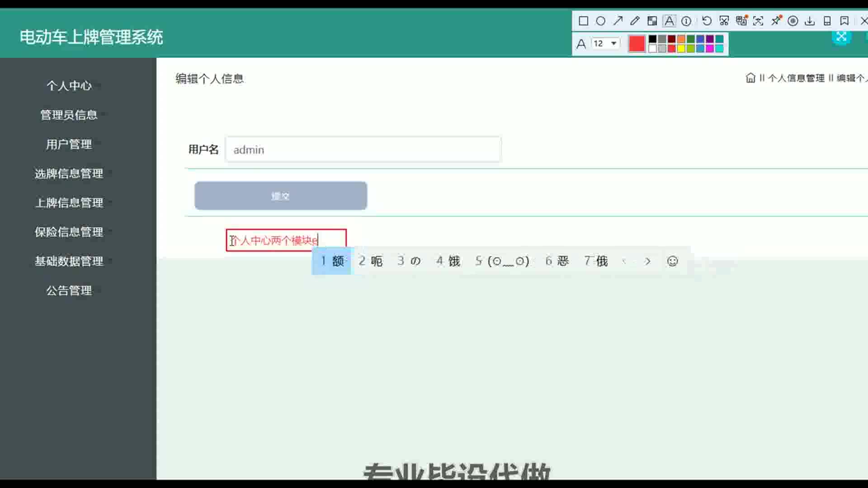Open 上牌信息管理 sidebar menu

69,202
